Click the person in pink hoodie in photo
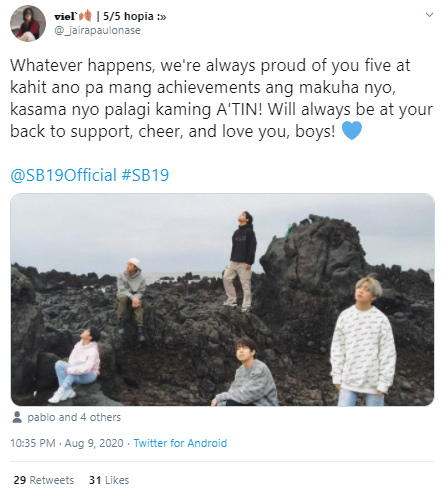Screen dimensions: 442x496 click(77, 364)
